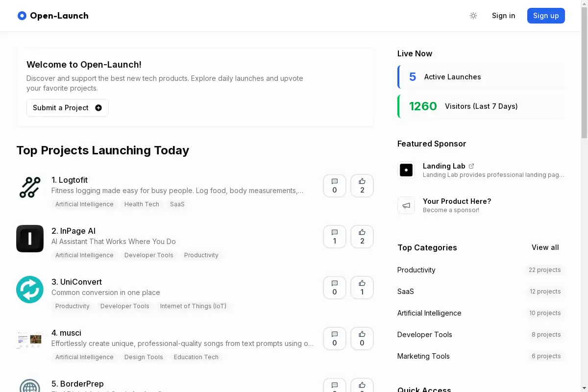Select Productivity tag under UniConvert

[x=73, y=306]
